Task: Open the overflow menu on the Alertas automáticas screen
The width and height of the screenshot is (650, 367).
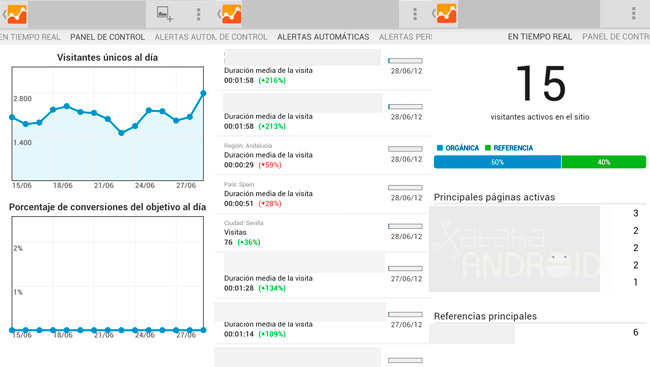Action: tap(415, 14)
